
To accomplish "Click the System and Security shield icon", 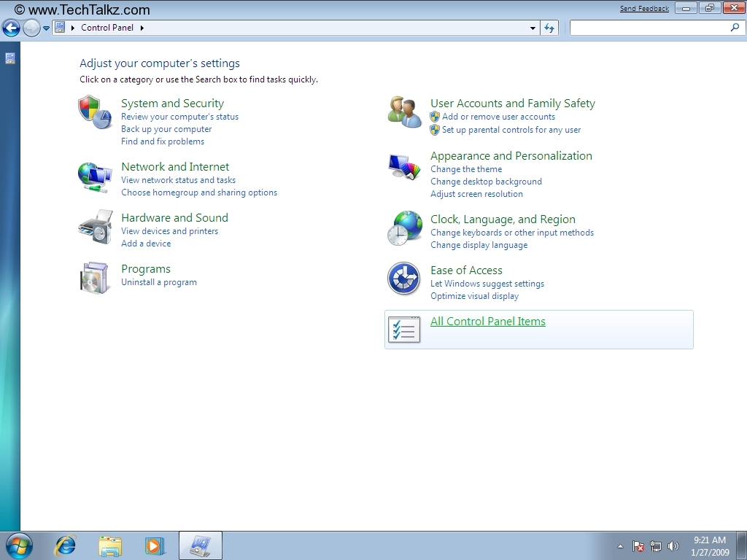I will (95, 112).
